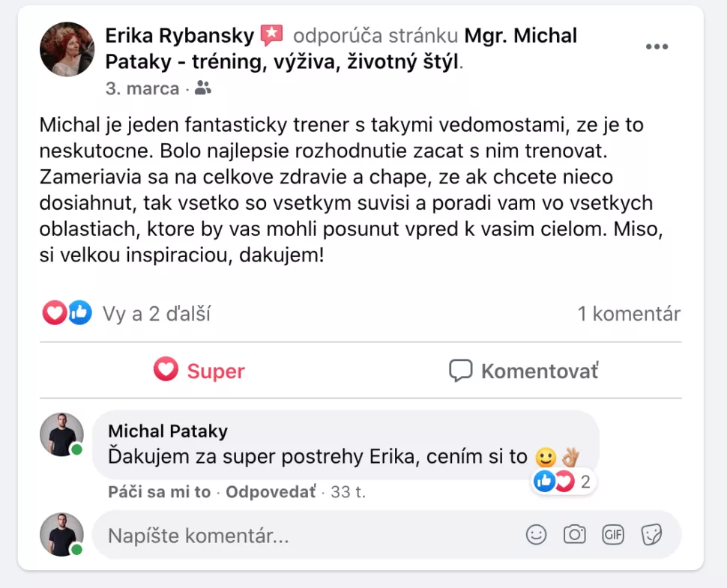Click the Komentovať comment button
The image size is (727, 588).
(x=524, y=371)
